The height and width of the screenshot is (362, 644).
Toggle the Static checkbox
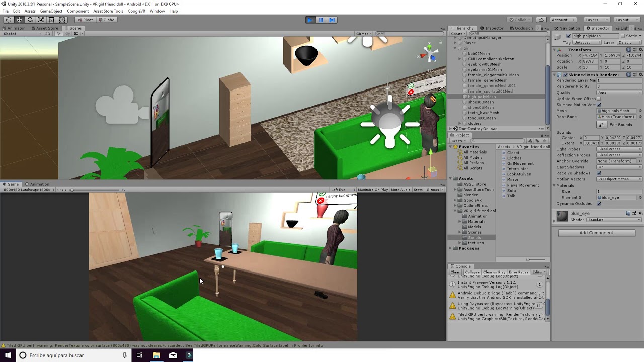(622, 36)
